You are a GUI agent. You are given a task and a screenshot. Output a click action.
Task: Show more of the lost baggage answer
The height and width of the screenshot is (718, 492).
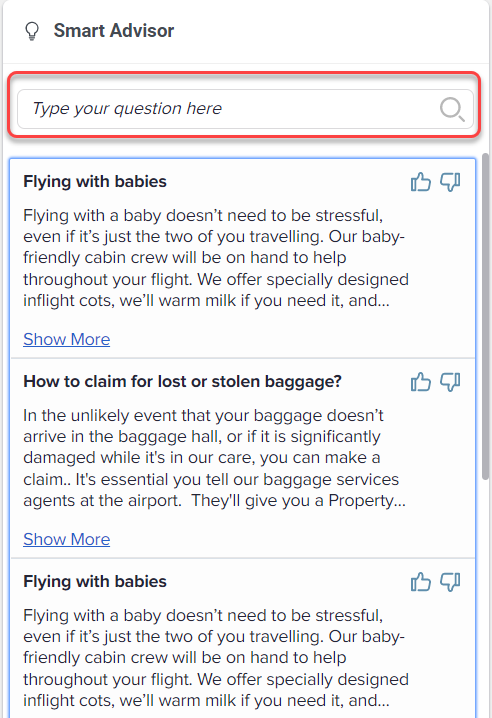(x=67, y=539)
